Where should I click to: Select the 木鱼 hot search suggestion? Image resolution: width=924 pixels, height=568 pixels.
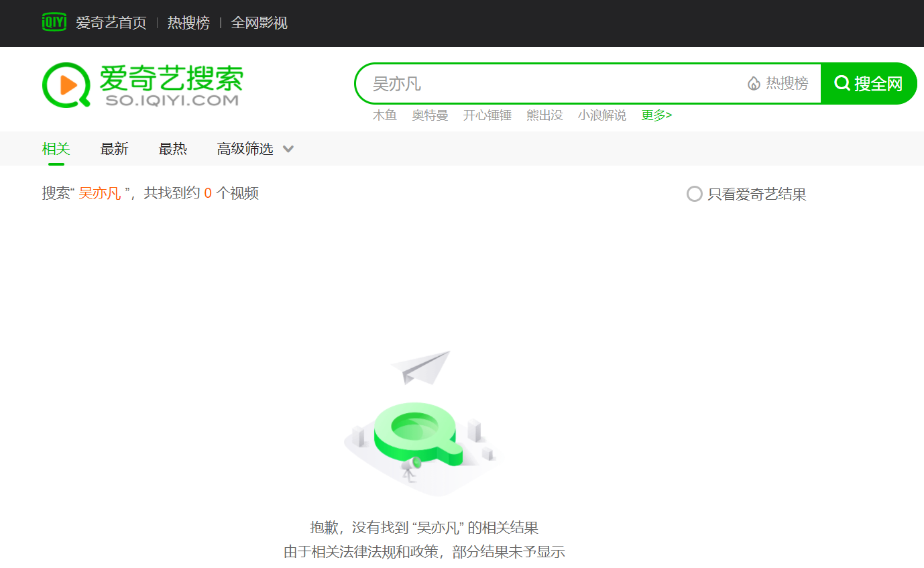click(x=385, y=115)
